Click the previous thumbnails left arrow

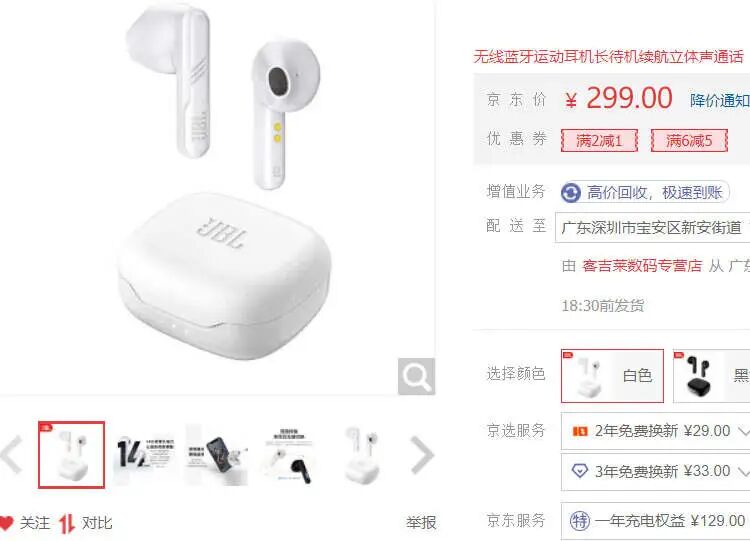tap(11, 454)
